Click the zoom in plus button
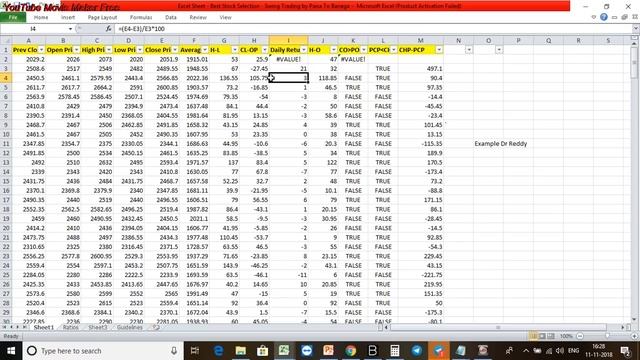The image size is (640, 360). [x=635, y=336]
